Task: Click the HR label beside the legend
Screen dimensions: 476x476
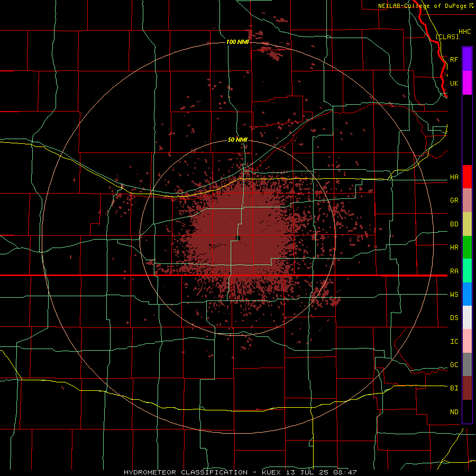Action: click(x=454, y=248)
